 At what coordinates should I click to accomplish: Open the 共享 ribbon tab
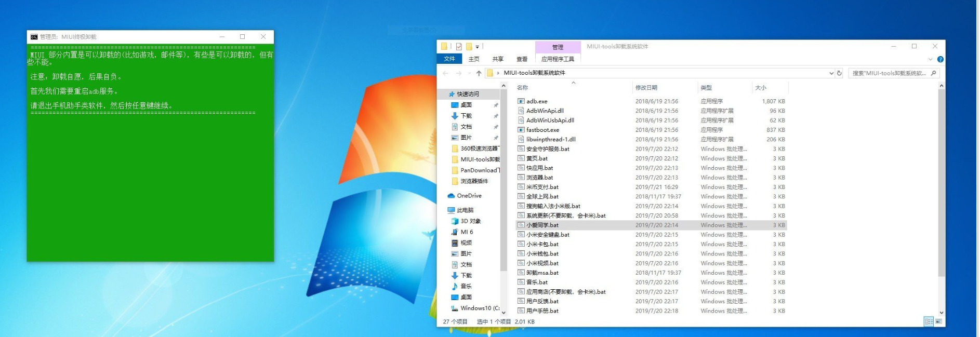coord(498,59)
